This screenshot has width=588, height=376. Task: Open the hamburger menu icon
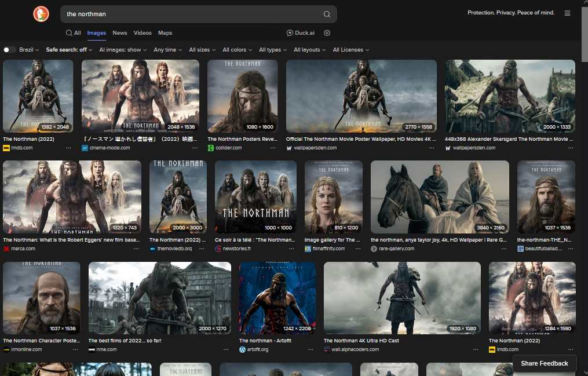(x=567, y=13)
